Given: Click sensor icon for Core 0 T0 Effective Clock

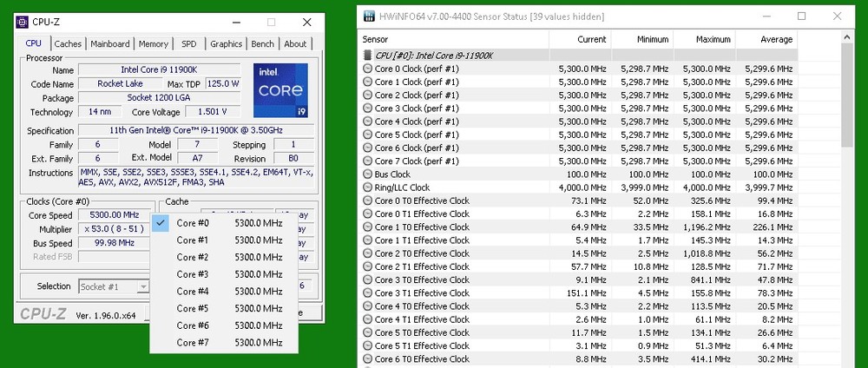Looking at the screenshot, I should [367, 200].
